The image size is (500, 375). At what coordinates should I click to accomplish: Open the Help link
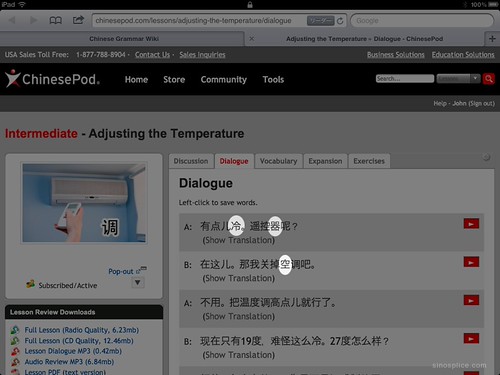tap(440, 104)
